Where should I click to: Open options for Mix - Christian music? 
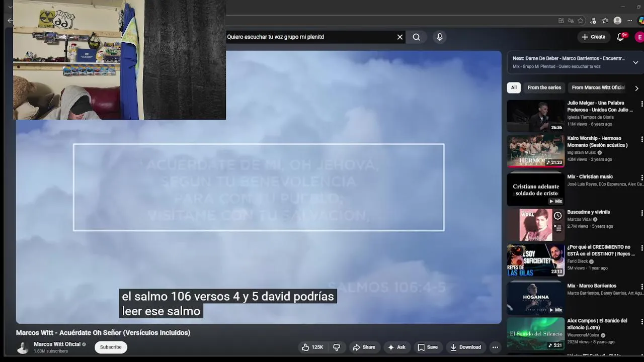click(641, 177)
